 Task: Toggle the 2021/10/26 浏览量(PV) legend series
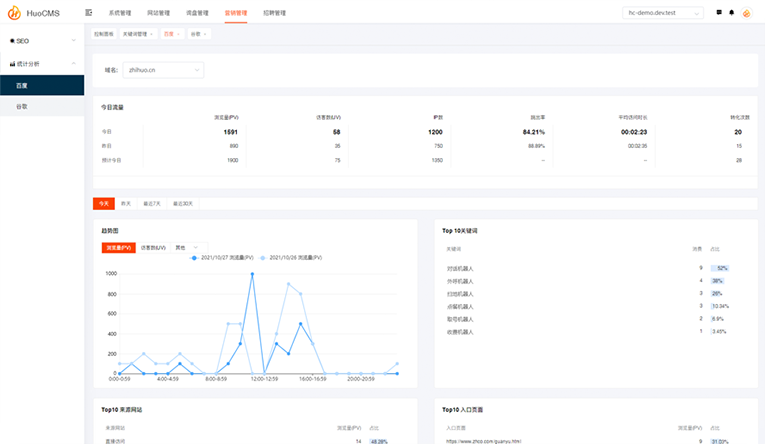click(291, 257)
